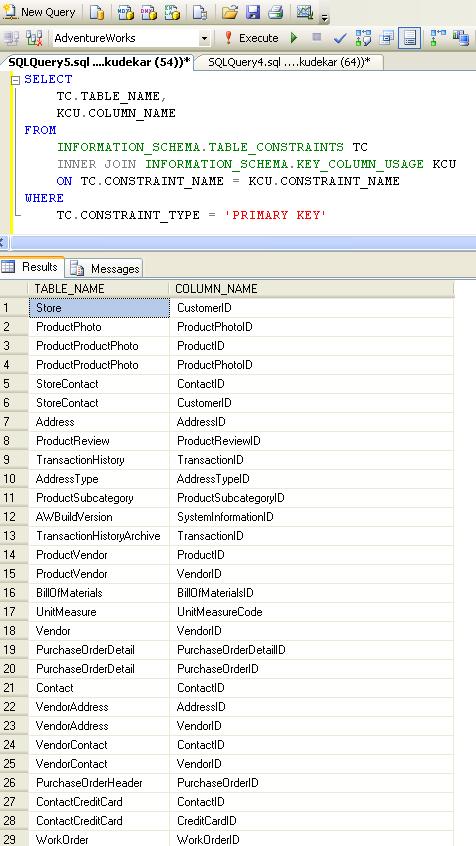Click the New Query button

(40, 12)
